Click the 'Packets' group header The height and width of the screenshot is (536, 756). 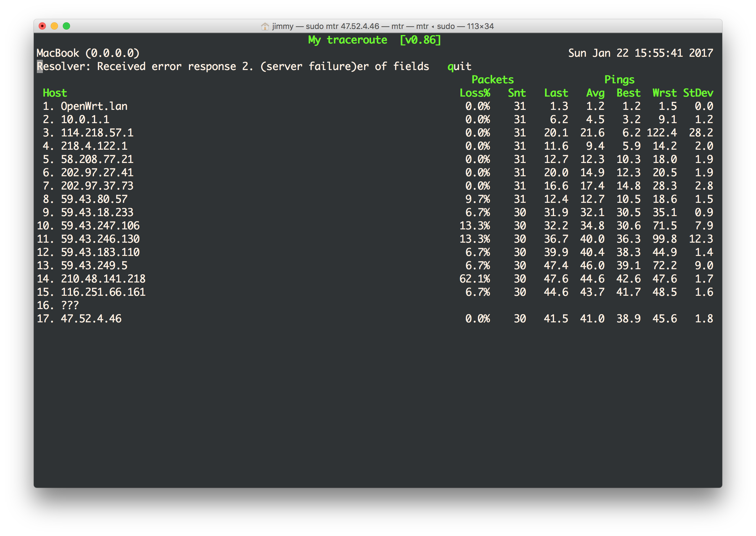[492, 80]
